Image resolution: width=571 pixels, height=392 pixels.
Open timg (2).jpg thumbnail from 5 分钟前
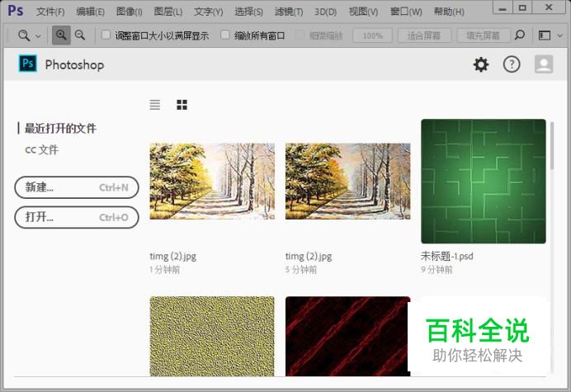tap(347, 181)
